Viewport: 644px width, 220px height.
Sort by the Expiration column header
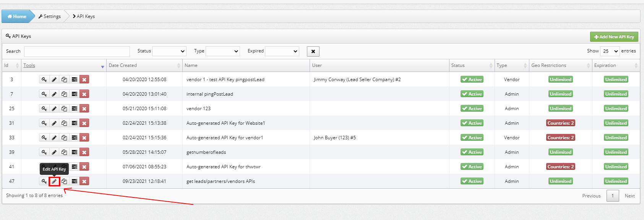click(x=616, y=65)
